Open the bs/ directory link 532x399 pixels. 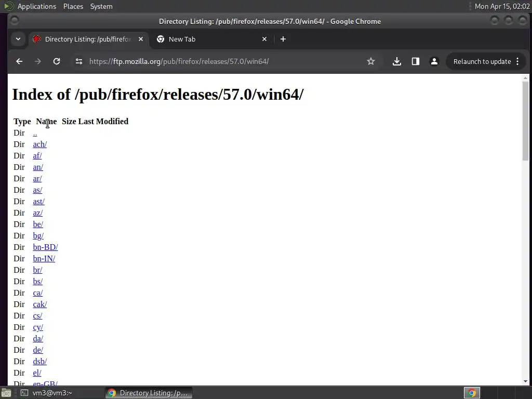point(37,281)
